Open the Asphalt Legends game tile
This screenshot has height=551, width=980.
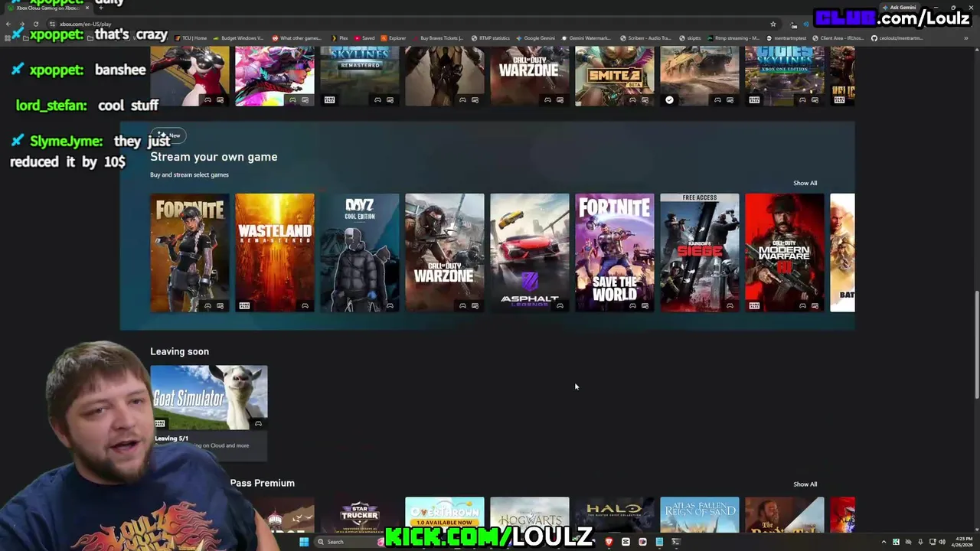click(529, 253)
